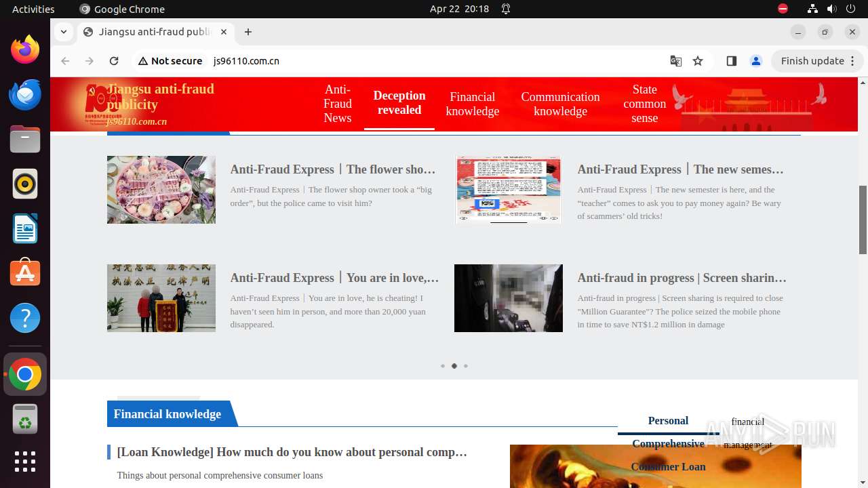Open the notification bell in top bar
This screenshot has height=488, width=868.
coord(506,9)
